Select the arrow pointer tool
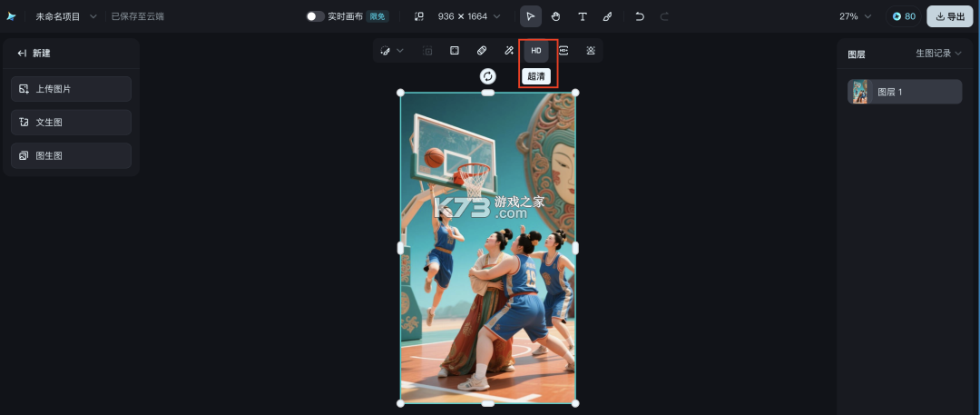The image size is (980, 415). (531, 16)
